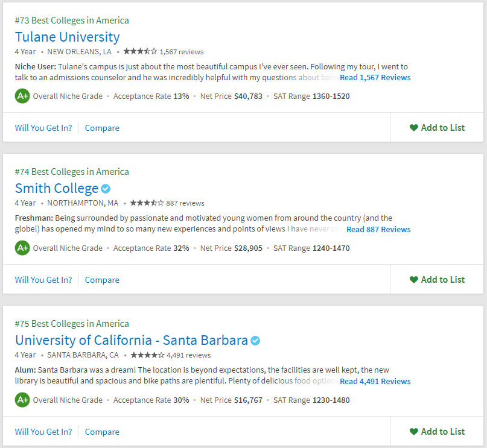Click UC Santa Barbara's net price $16,767
Image resolution: width=487 pixels, height=448 pixels.
[248, 400]
